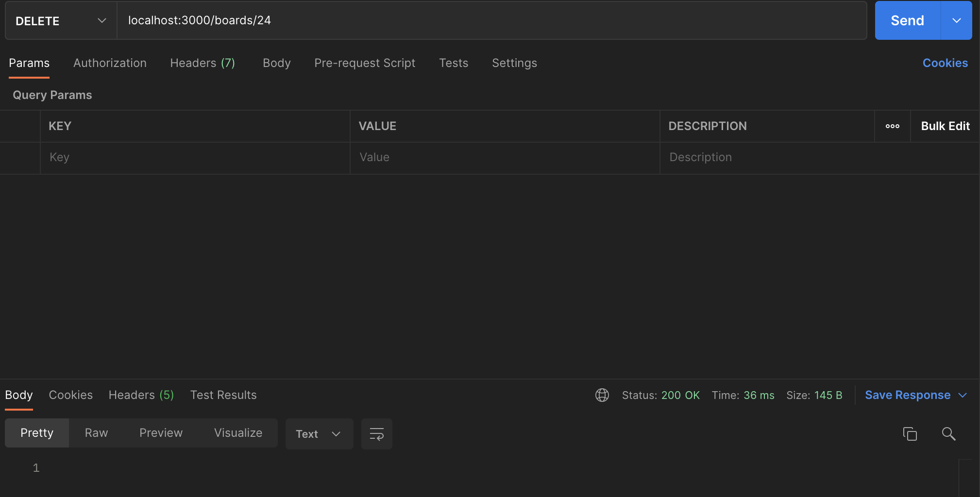This screenshot has width=980, height=497.
Task: Open the request Body tab
Action: pos(277,63)
